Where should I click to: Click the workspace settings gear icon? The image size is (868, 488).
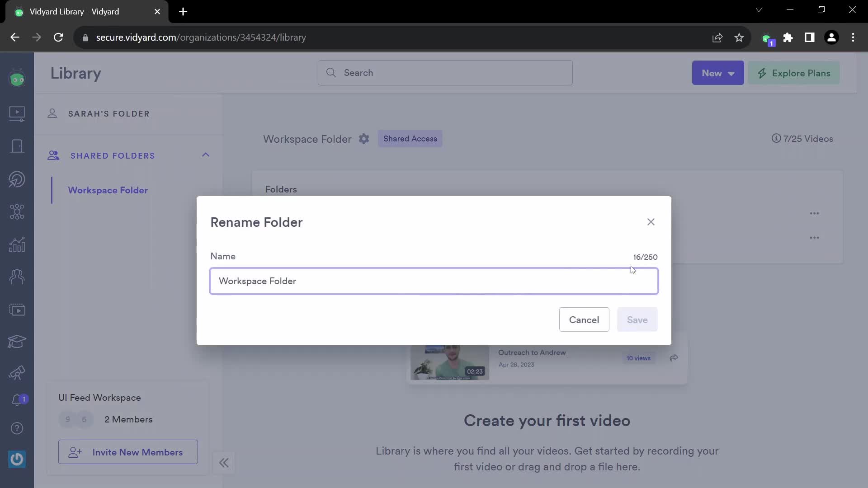click(364, 139)
